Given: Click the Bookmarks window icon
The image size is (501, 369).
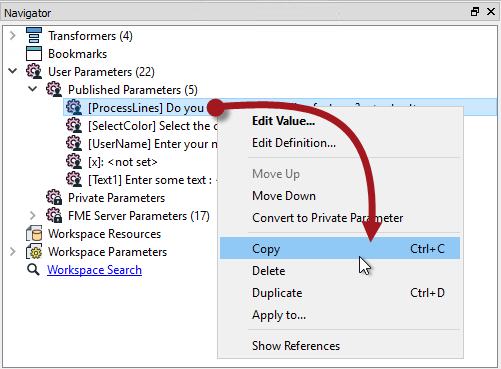Looking at the screenshot, I should click(x=34, y=53).
